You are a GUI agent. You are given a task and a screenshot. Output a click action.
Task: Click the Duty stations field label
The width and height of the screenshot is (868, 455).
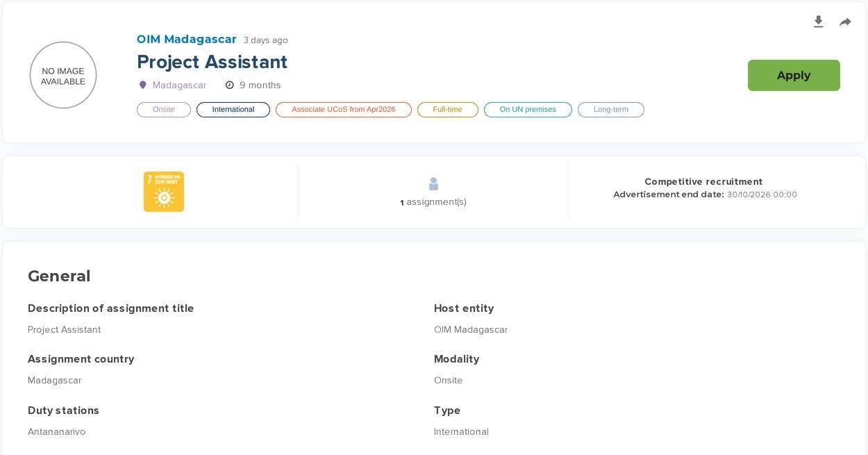click(x=64, y=411)
